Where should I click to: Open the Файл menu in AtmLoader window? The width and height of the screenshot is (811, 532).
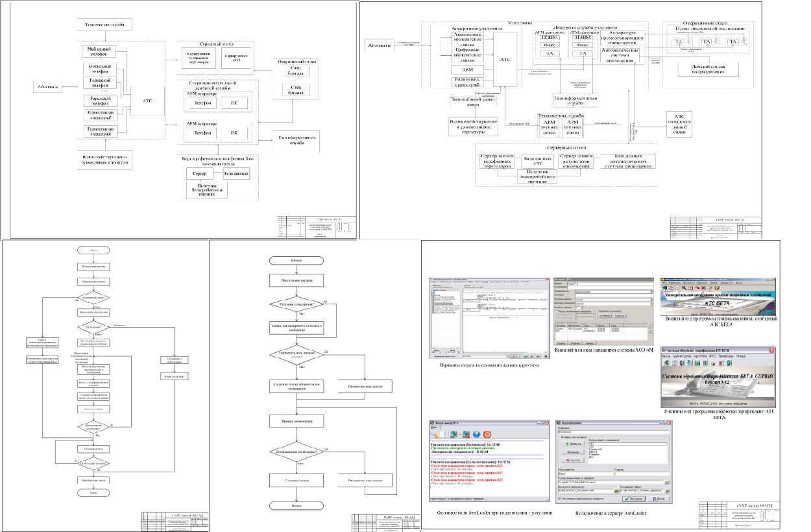click(x=433, y=428)
